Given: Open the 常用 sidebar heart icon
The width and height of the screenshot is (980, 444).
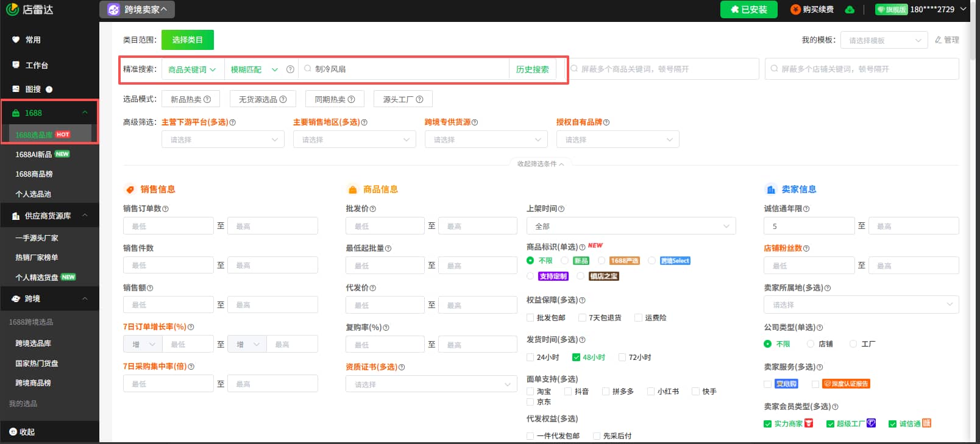Looking at the screenshot, I should 16,40.
